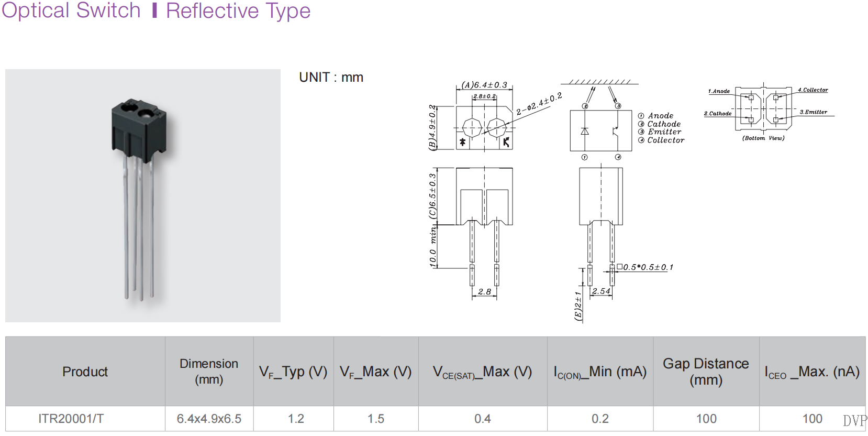Click the '2.Cathode' bottom view label
868x436 pixels.
click(718, 114)
